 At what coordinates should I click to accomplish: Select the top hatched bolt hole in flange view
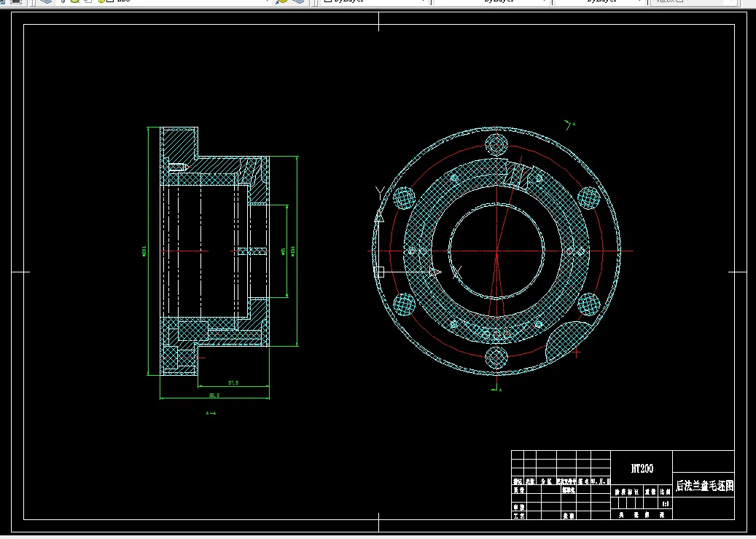pos(496,144)
